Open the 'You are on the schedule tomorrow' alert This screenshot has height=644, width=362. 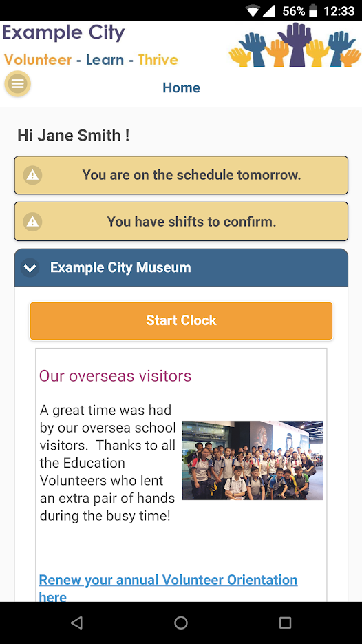click(181, 175)
